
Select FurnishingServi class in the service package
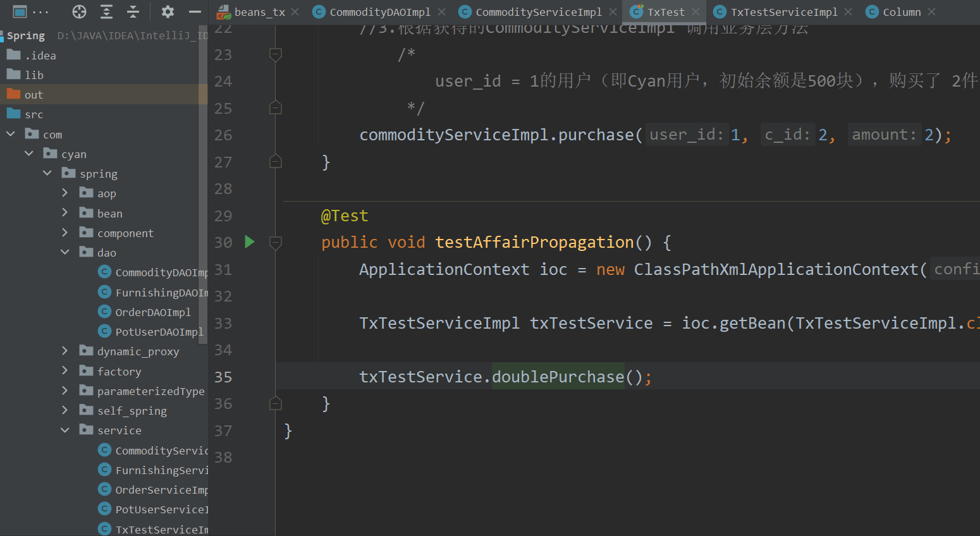point(161,470)
